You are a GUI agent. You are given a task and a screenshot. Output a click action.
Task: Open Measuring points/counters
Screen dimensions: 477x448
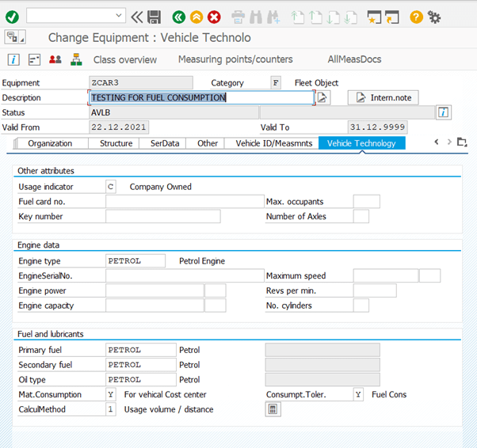(235, 59)
